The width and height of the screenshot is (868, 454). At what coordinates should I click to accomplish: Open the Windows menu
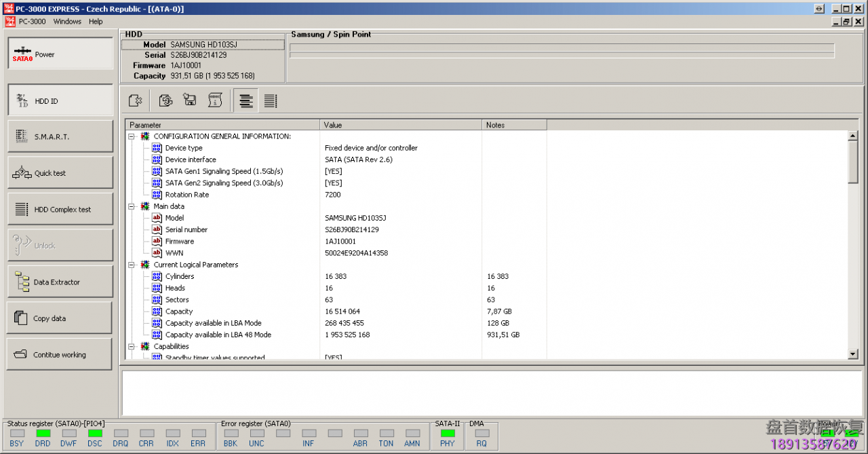(67, 22)
